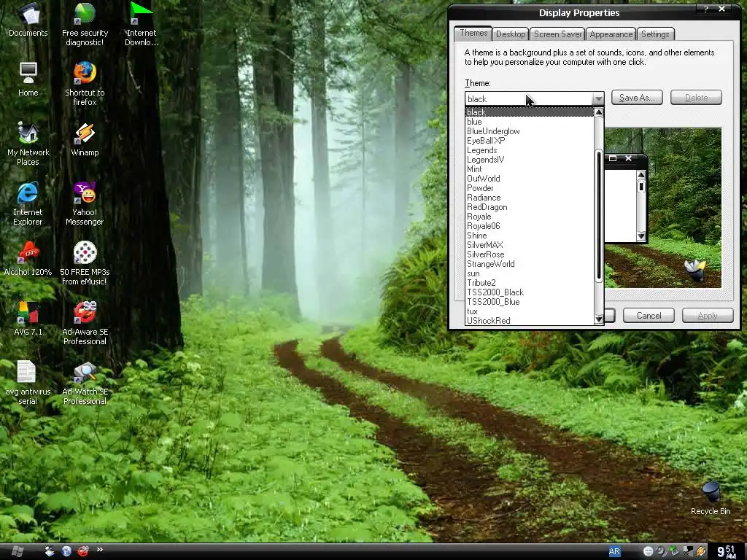Click Save As button
The image size is (747, 560).
637,98
